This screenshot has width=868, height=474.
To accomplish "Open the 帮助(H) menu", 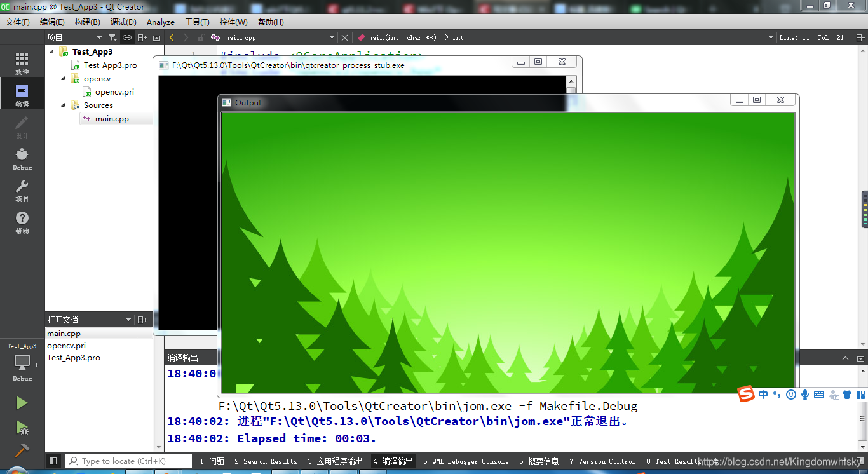I will [271, 22].
